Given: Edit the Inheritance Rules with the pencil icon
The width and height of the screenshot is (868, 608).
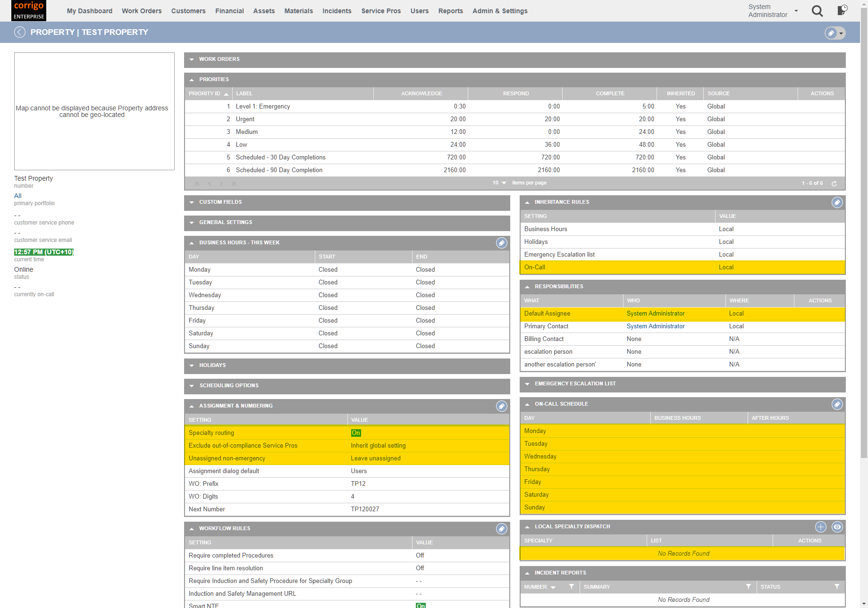Looking at the screenshot, I should (x=838, y=202).
